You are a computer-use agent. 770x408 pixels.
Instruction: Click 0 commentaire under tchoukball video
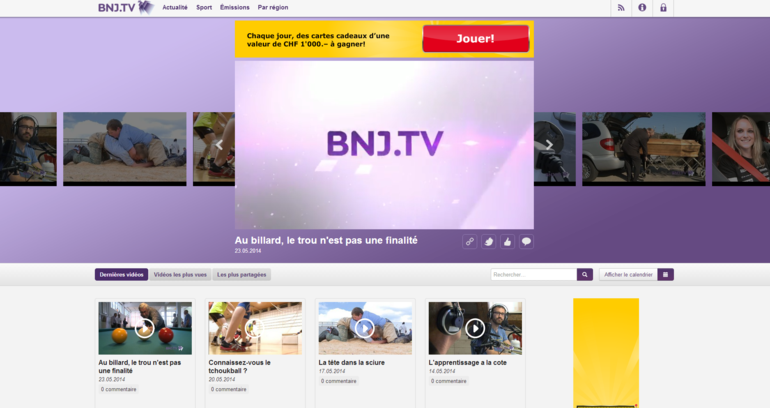(228, 389)
